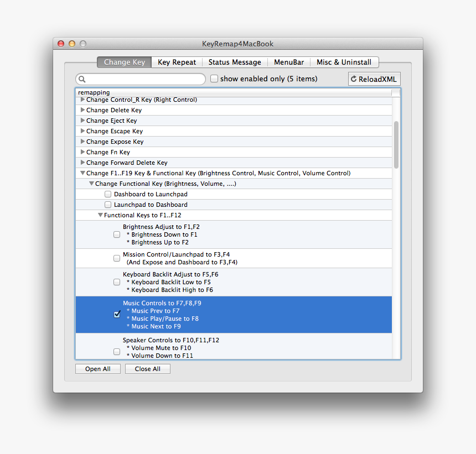Viewport: 476px width, 454px height.
Task: Expand the Change Delete Key entry
Action: pyautogui.click(x=82, y=110)
